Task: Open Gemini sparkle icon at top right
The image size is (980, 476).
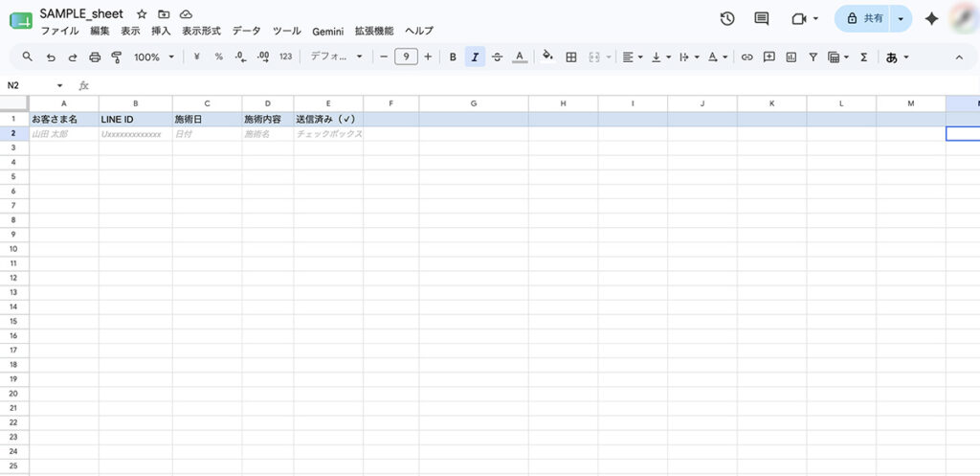Action: (931, 19)
